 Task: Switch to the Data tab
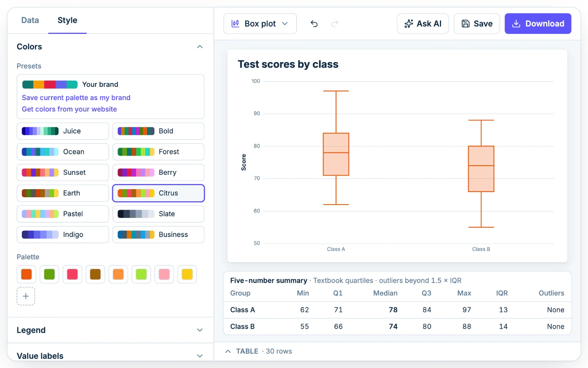[30, 20]
